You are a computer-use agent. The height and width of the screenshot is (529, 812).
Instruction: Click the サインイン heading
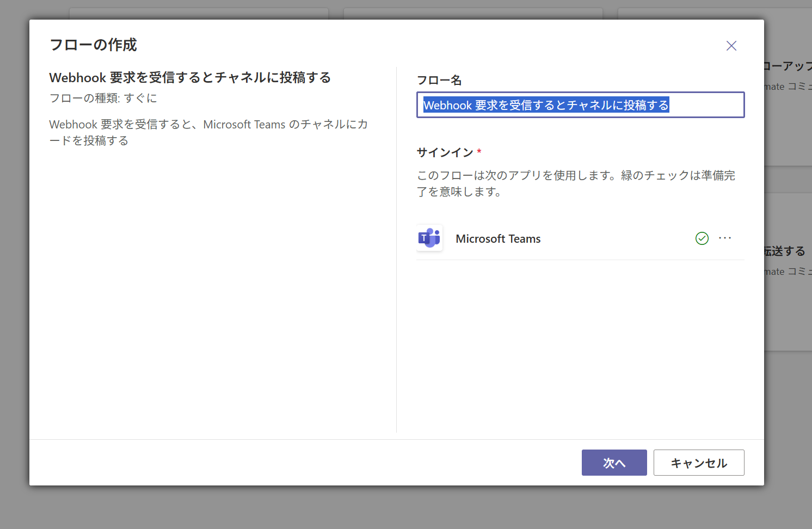[x=445, y=152]
